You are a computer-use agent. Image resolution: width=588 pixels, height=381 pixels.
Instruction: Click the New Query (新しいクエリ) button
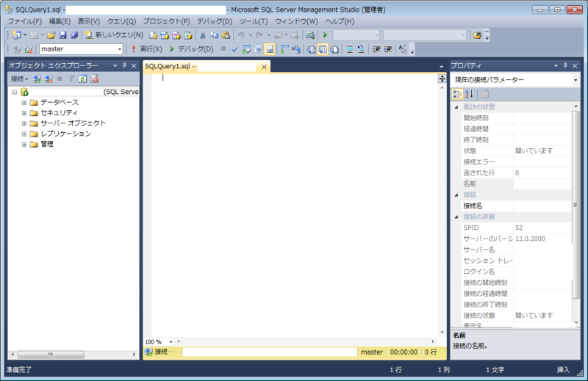click(114, 35)
